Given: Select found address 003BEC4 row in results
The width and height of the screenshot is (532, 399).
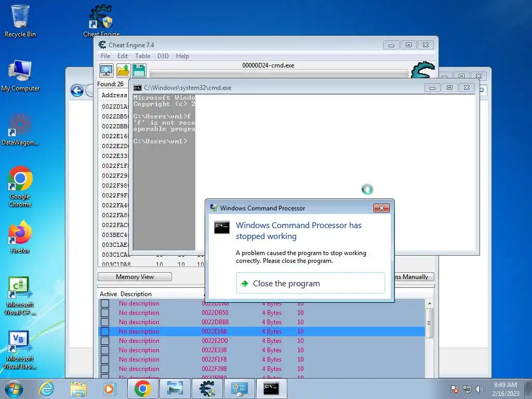Looking at the screenshot, I should pos(115,235).
